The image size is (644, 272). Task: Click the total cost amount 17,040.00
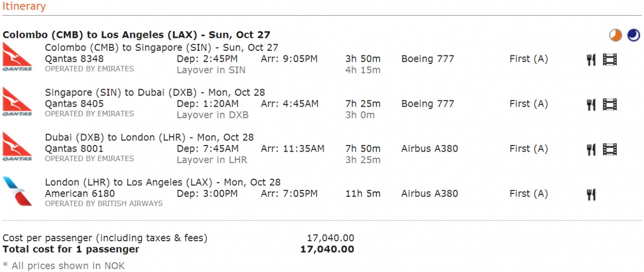click(x=327, y=249)
